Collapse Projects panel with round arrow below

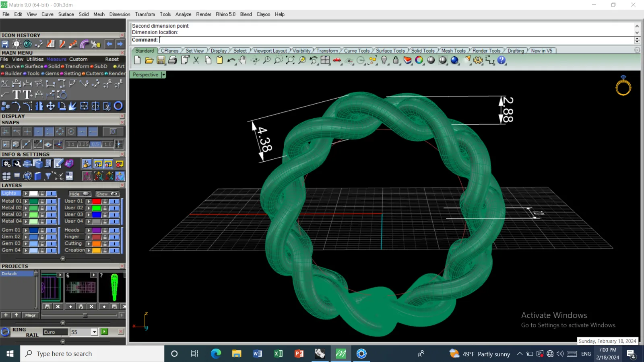coord(63,323)
